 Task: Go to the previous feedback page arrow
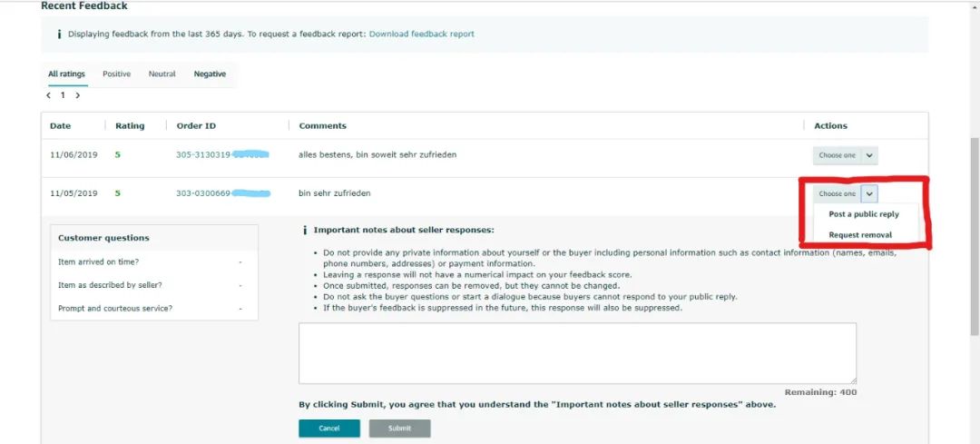(x=49, y=95)
